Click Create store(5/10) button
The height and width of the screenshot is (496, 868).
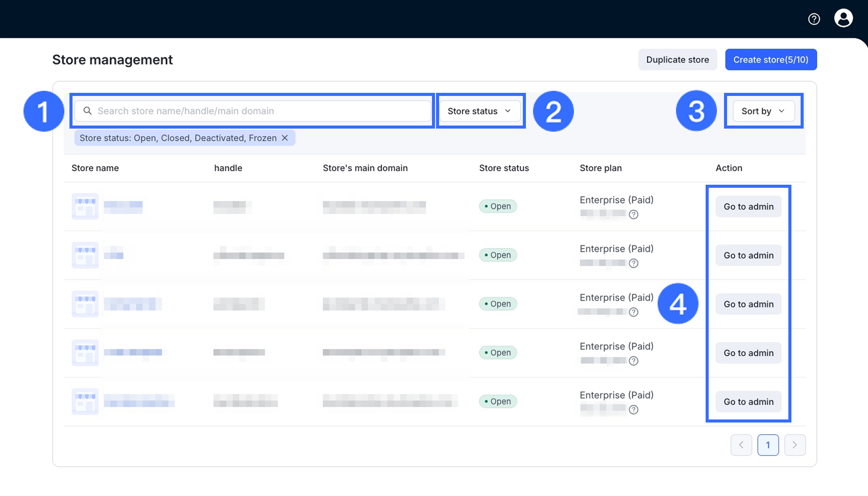tap(770, 60)
